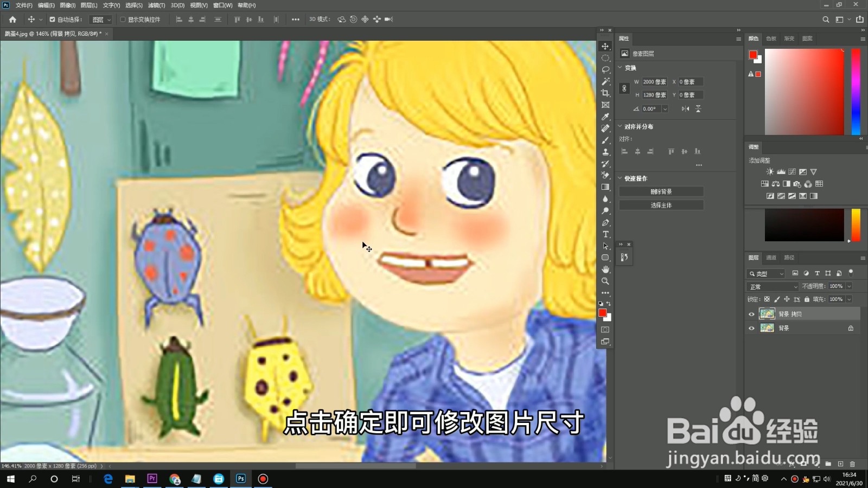This screenshot has height=488, width=868.
Task: Select the Frame tool
Action: [x=605, y=105]
